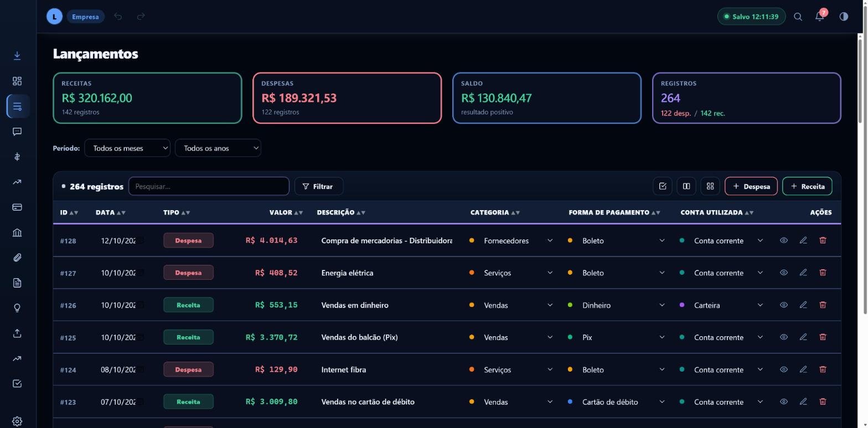Open the Todos os anos dropdown
The image size is (868, 428).
tap(218, 148)
